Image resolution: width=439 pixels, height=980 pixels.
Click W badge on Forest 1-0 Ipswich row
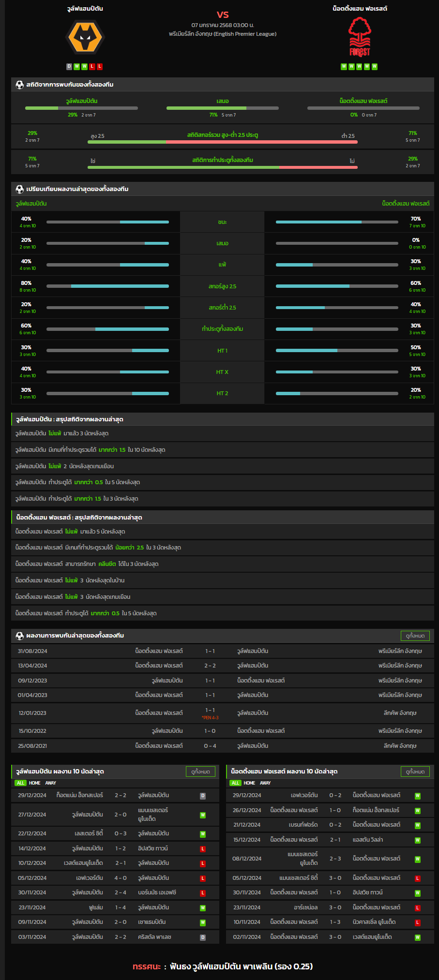(418, 893)
